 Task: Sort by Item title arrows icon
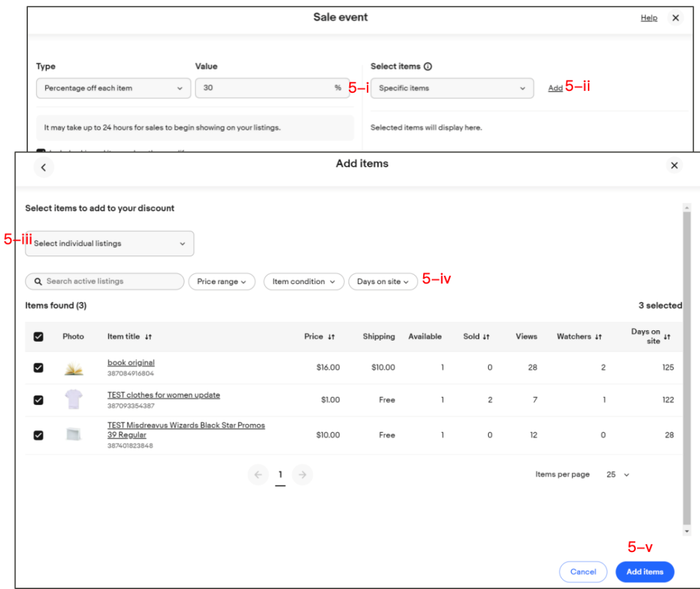pyautogui.click(x=148, y=337)
